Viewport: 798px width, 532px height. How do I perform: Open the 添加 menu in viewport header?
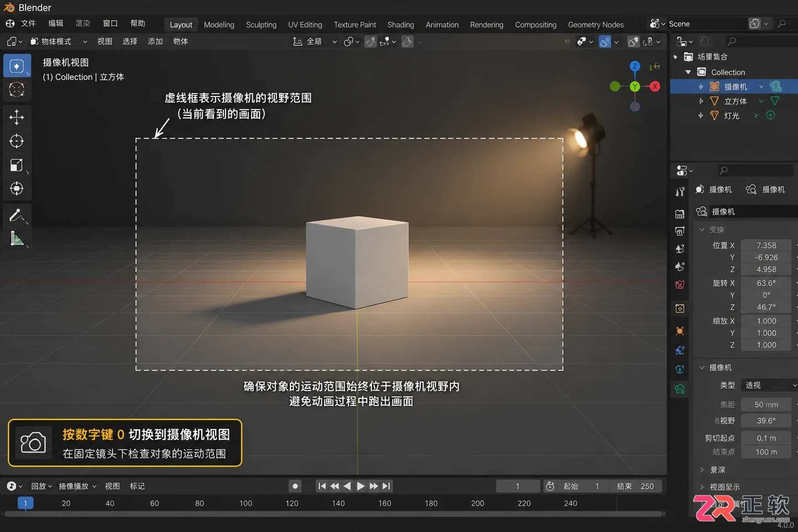click(155, 42)
